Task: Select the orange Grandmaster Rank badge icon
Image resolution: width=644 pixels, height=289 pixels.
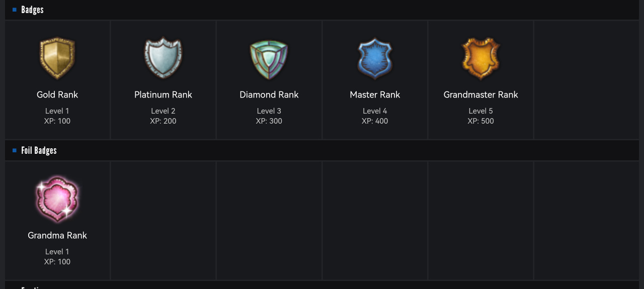Action: tap(480, 58)
